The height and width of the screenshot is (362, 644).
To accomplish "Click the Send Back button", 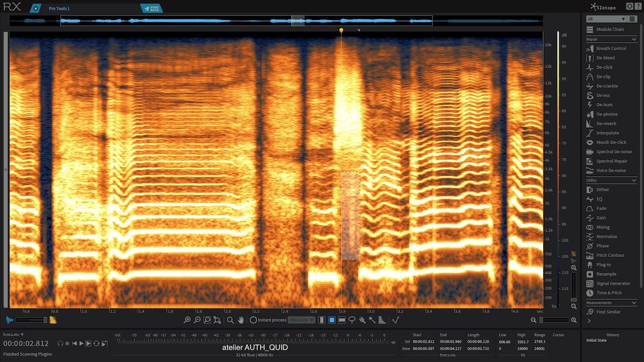I will click(151, 8).
